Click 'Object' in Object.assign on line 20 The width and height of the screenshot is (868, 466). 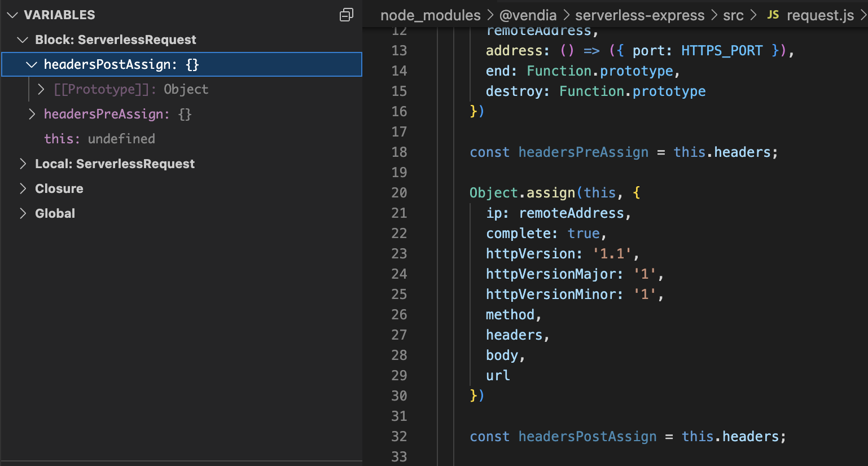494,193
